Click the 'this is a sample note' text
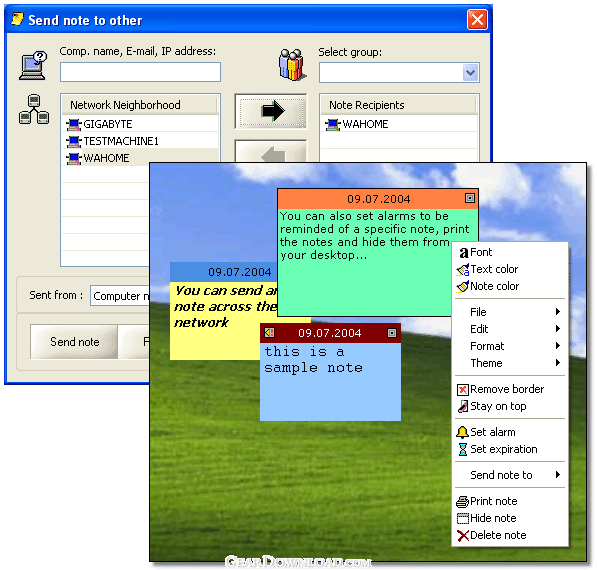 pyautogui.click(x=314, y=360)
